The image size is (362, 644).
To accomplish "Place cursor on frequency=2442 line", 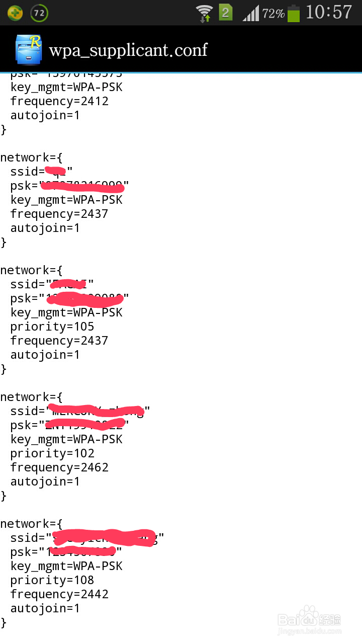I will 59,594.
